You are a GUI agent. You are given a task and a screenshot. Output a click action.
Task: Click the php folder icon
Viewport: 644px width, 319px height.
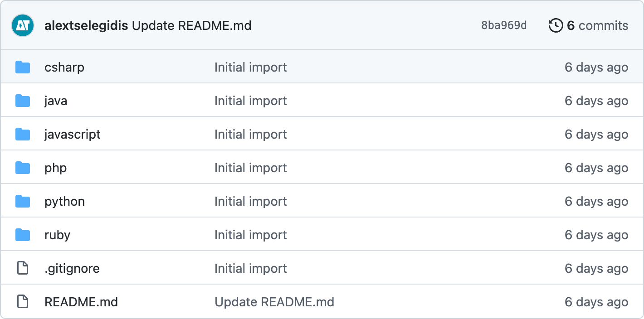pos(23,168)
